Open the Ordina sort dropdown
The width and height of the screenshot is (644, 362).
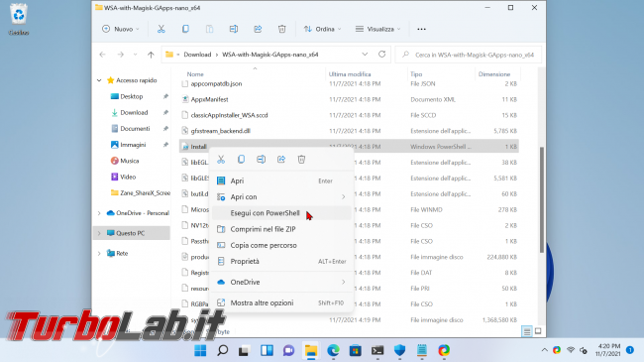pos(322,29)
